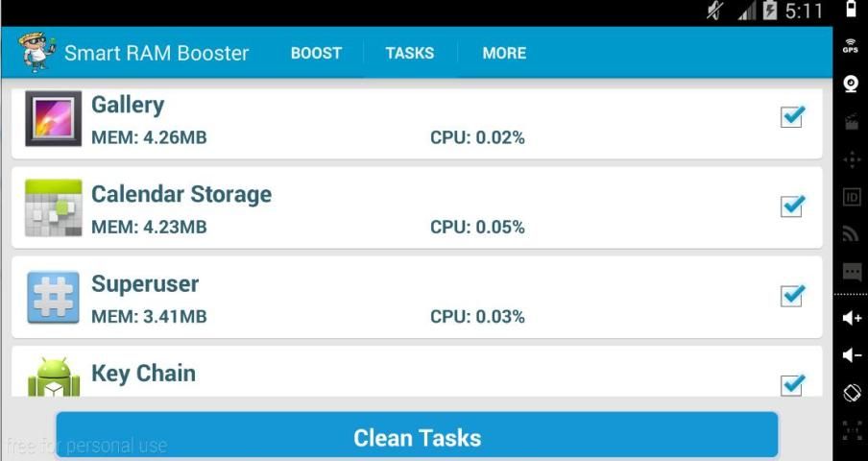Deselect the Key Chain checkbox
The width and height of the screenshot is (868, 461).
coord(792,383)
